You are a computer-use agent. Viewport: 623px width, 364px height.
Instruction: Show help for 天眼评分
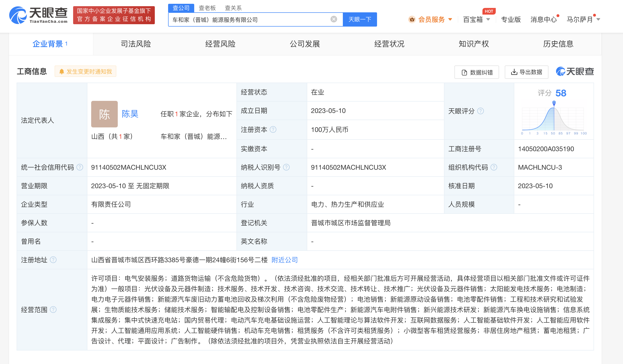[480, 111]
